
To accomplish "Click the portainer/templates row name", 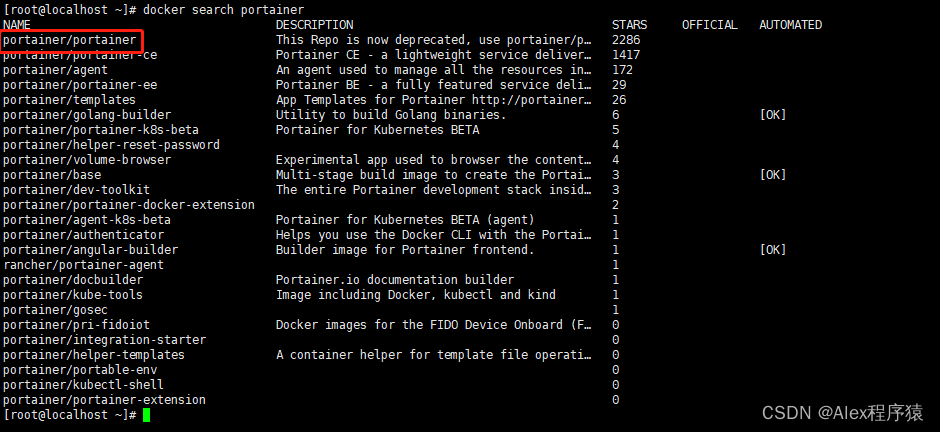I will (x=70, y=100).
